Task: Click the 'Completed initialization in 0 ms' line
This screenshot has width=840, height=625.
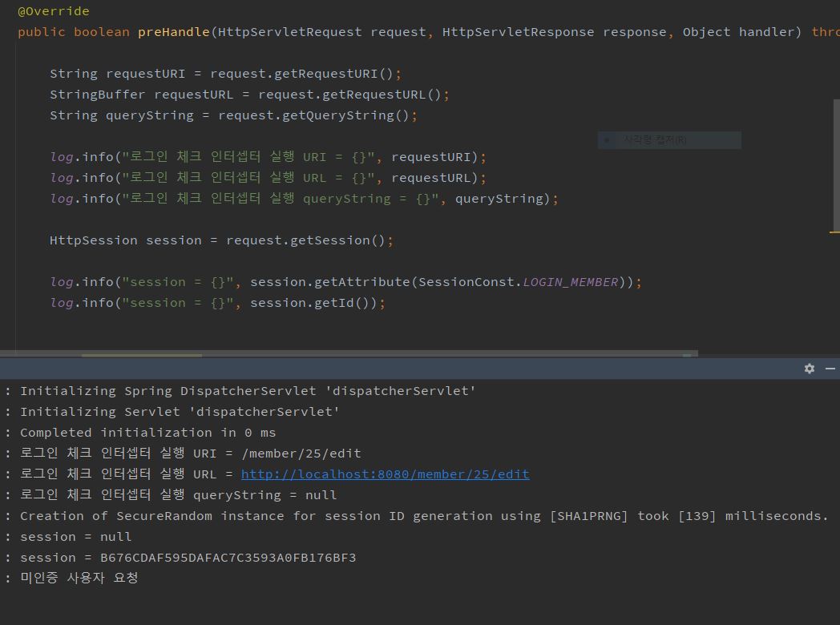Action: pos(147,433)
